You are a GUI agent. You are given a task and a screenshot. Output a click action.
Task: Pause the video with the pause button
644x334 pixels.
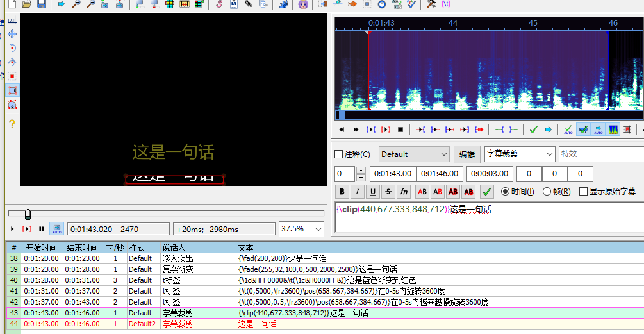(42, 229)
